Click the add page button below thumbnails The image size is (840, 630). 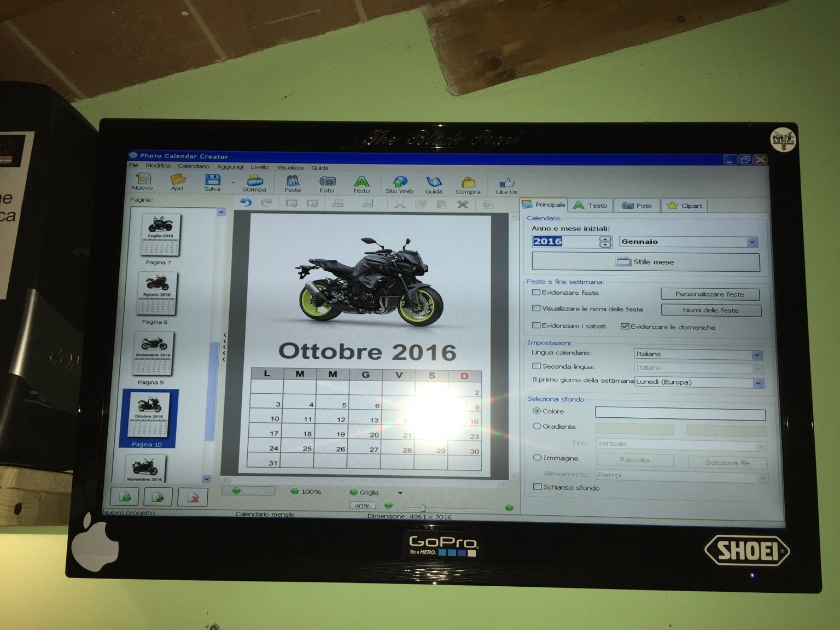tap(124, 497)
